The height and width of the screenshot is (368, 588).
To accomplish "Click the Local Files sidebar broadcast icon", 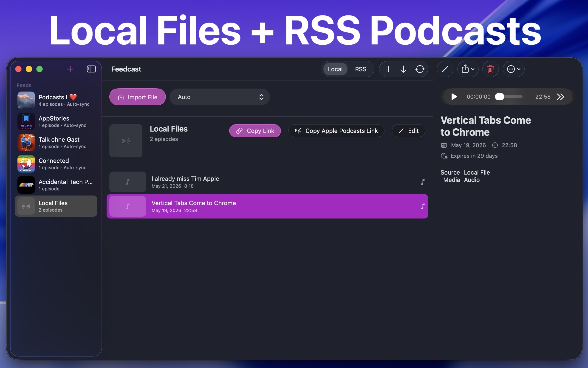I will (x=26, y=206).
